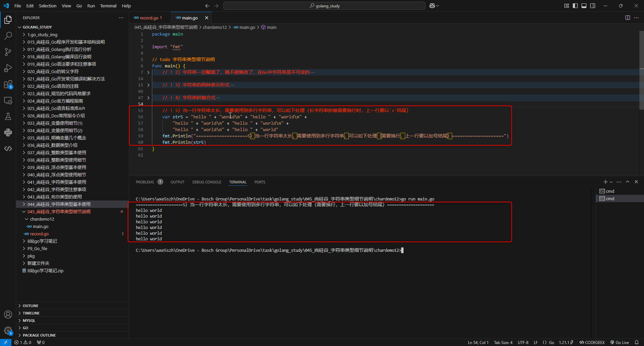Toggle primary side bar visibility
644x346 pixels.
point(575,6)
